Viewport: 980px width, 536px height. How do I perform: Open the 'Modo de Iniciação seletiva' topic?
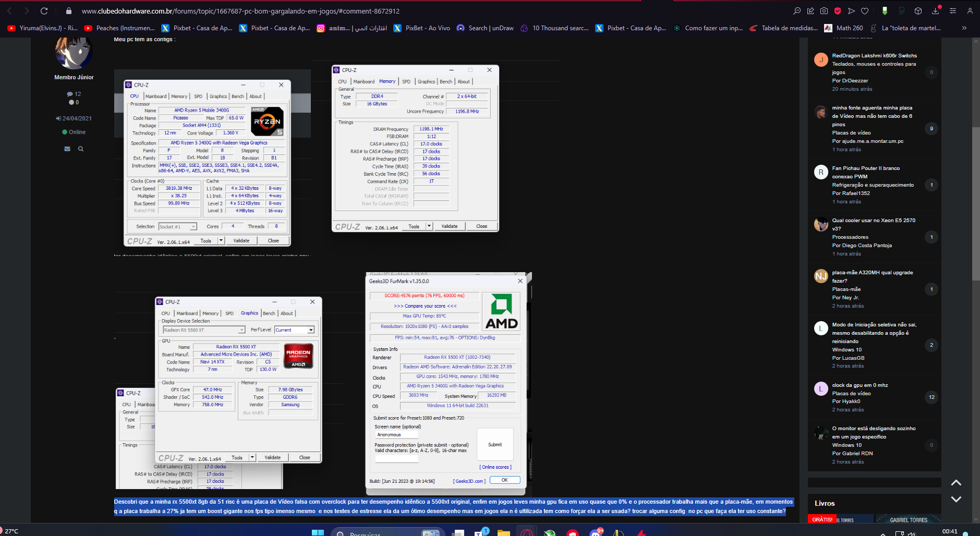click(874, 333)
